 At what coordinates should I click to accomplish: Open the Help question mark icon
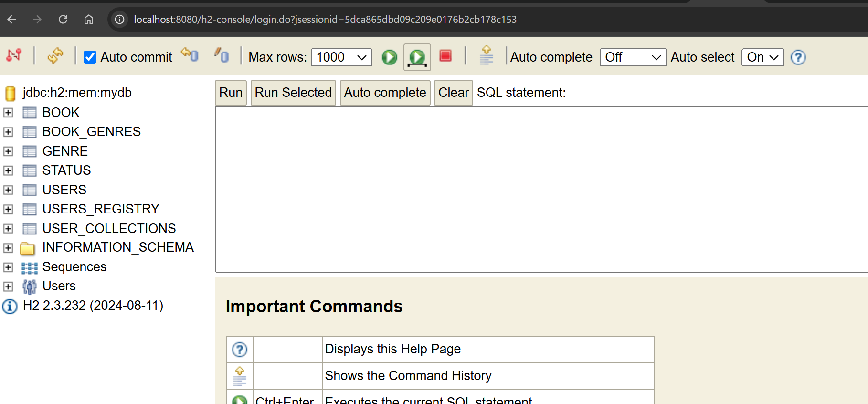798,57
